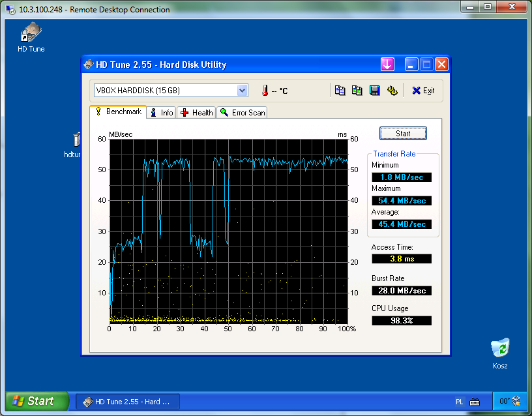Select the maximum value 54.4 MB/sec
Image resolution: width=532 pixels, height=416 pixels.
[x=402, y=201]
